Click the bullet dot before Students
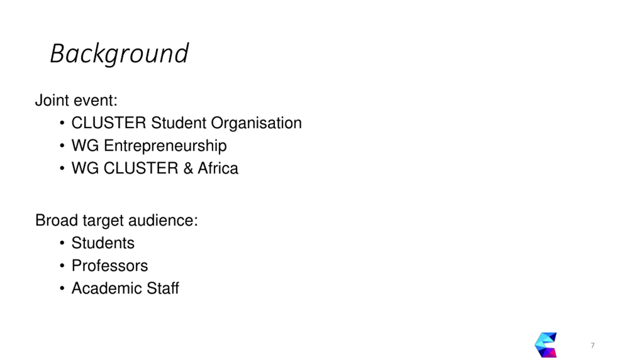 (62, 243)
